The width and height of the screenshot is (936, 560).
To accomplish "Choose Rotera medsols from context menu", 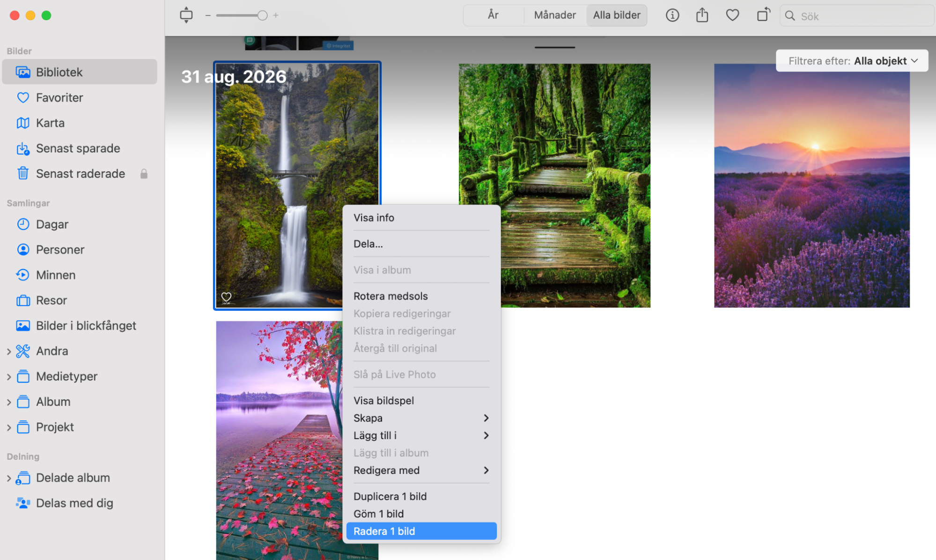I will click(421, 296).
